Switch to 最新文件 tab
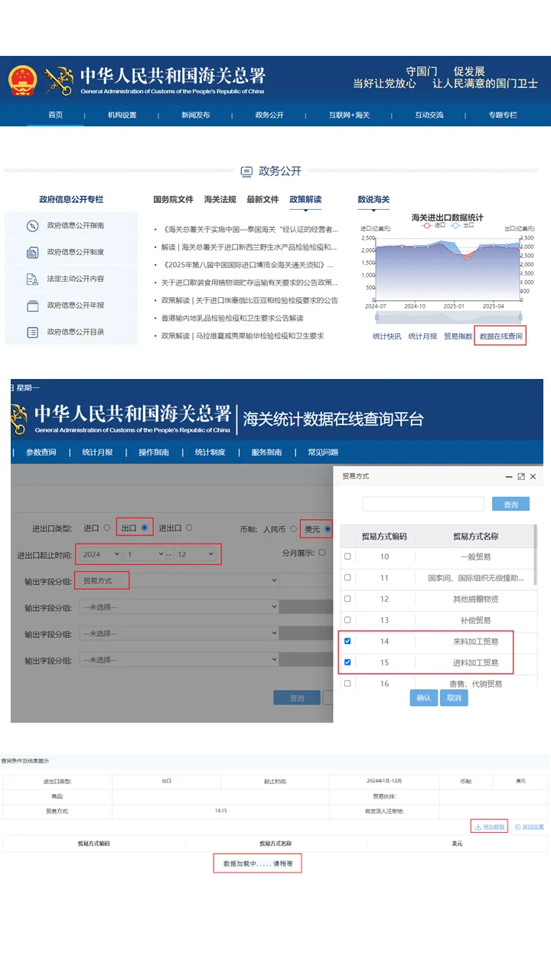Image resolution: width=551 pixels, height=980 pixels. pyautogui.click(x=262, y=199)
